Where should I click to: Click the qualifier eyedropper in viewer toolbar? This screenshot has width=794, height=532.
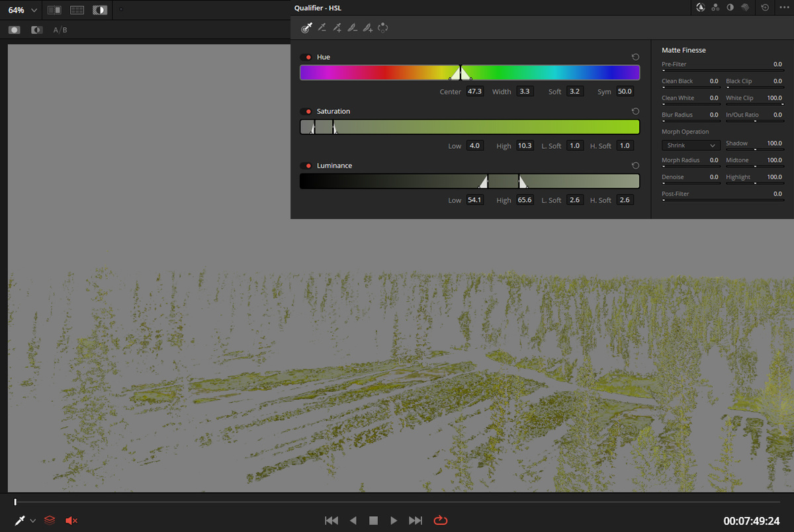(20, 521)
